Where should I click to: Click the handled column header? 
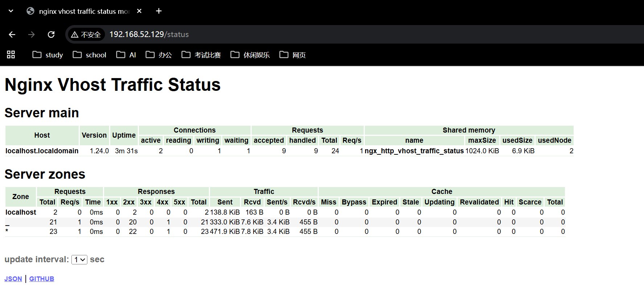[302, 140]
